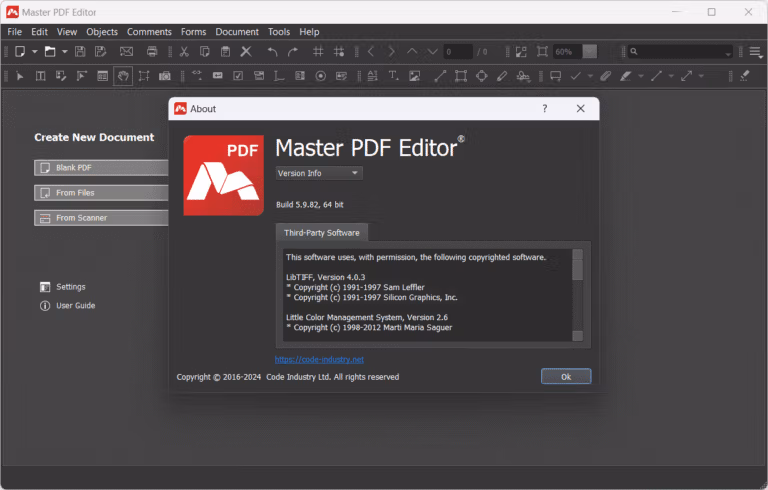Screen dimensions: 768x490
Task: Click the New Document toolbar icon
Action: 20,51
